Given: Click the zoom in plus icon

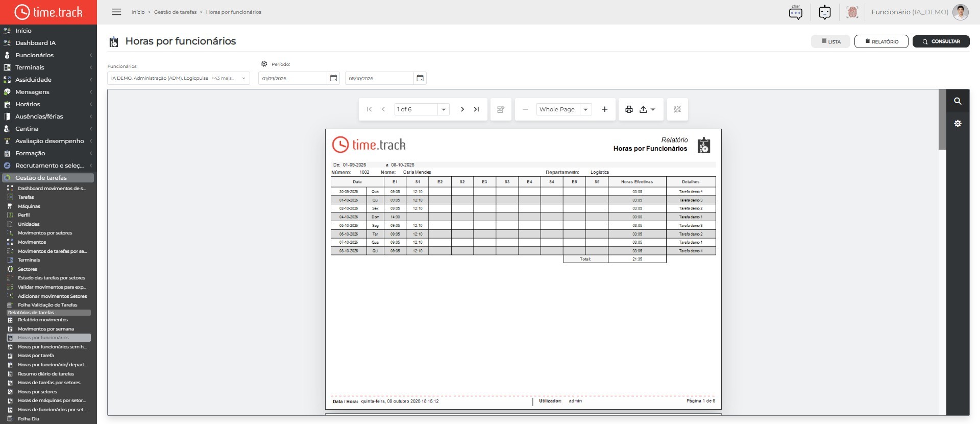Looking at the screenshot, I should pos(604,109).
